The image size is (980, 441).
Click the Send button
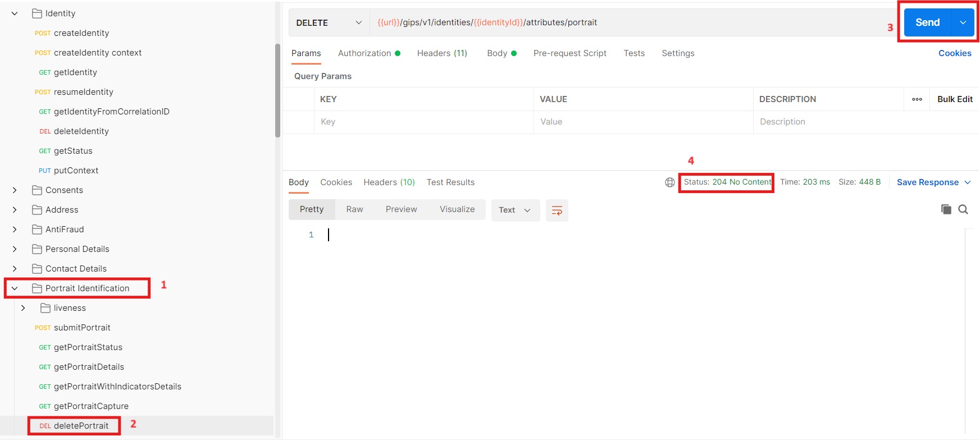pos(928,22)
